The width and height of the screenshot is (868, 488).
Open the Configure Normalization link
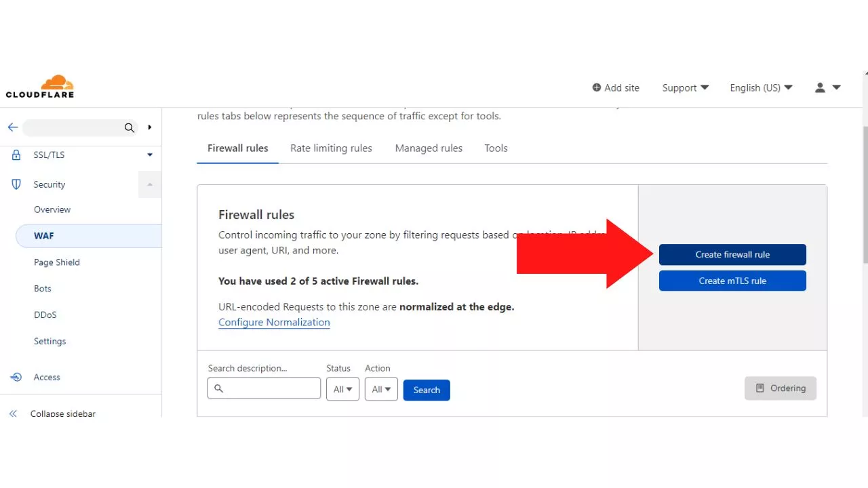pyautogui.click(x=274, y=323)
